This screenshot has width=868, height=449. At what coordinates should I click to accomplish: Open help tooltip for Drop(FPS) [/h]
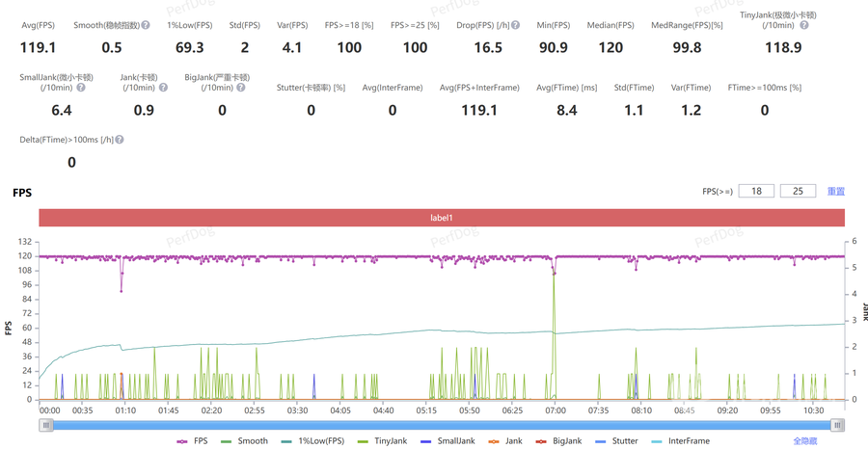(x=516, y=25)
